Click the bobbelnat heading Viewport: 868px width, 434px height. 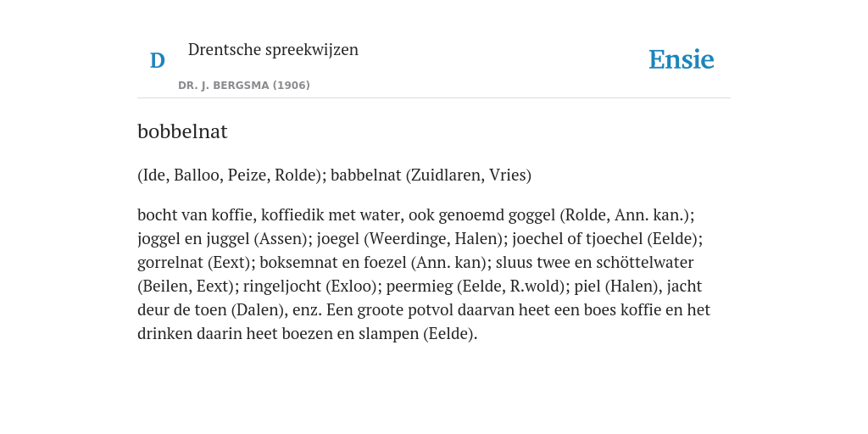click(x=182, y=131)
